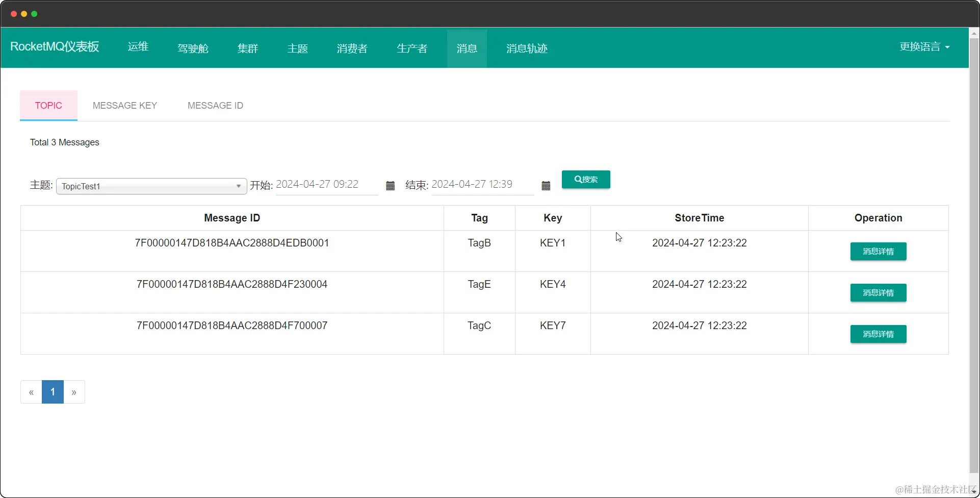Go to next page with » button
This screenshot has height=498, width=980.
click(74, 392)
